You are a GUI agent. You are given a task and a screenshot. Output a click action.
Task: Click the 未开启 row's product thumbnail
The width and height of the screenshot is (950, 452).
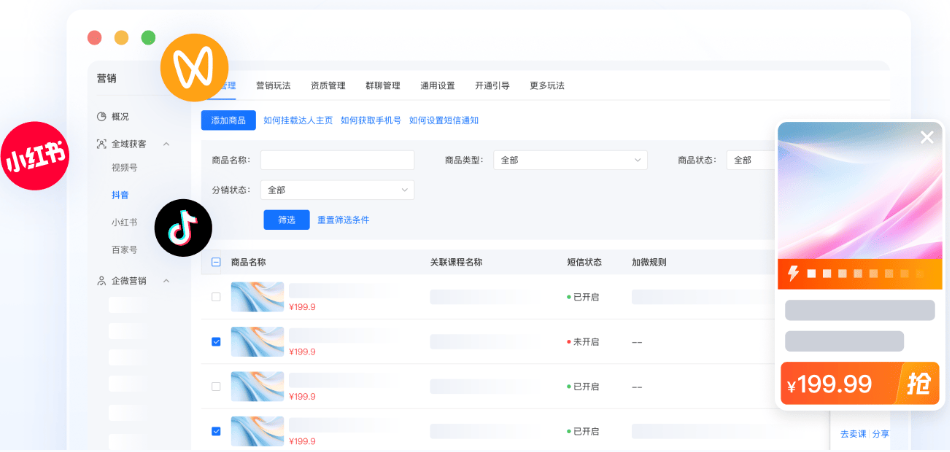(x=257, y=342)
